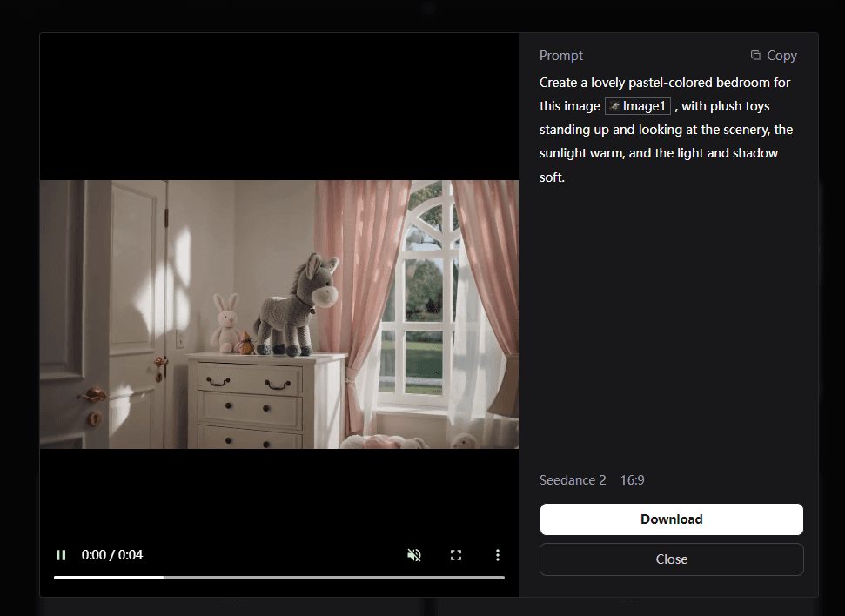Click the "Seedance 2" model label
Viewport: 845px width, 616px height.
[x=573, y=480]
